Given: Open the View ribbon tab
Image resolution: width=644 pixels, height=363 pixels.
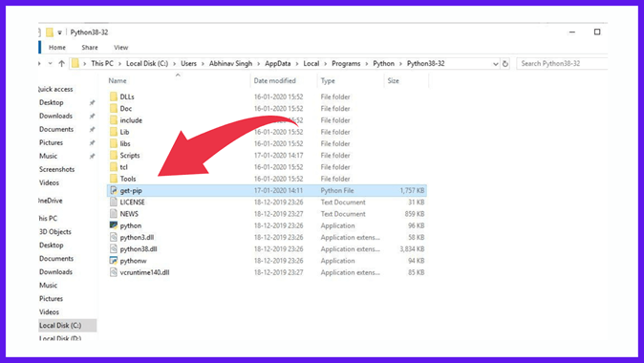Looking at the screenshot, I should (120, 48).
